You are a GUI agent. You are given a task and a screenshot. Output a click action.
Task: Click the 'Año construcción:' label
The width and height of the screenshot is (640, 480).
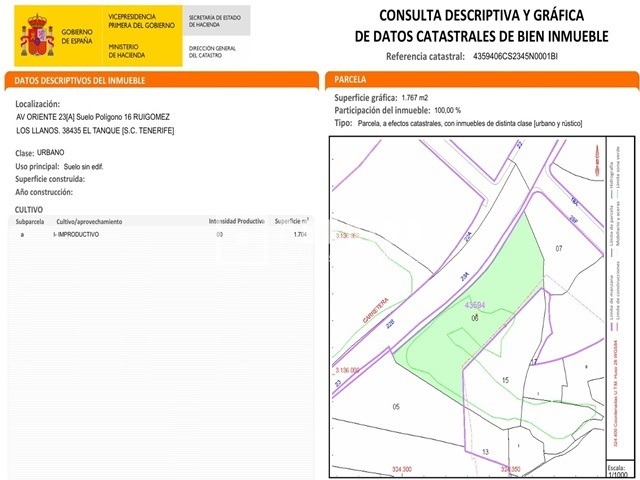coord(44,192)
